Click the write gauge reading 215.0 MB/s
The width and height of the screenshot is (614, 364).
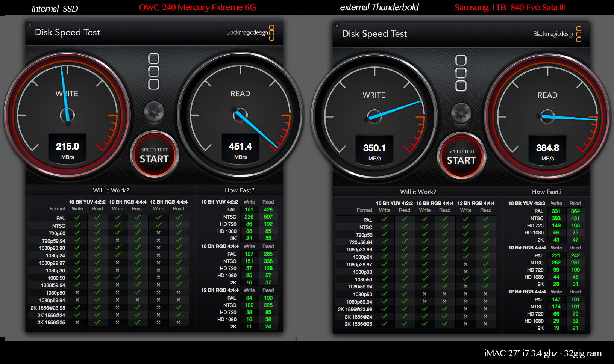point(67,115)
